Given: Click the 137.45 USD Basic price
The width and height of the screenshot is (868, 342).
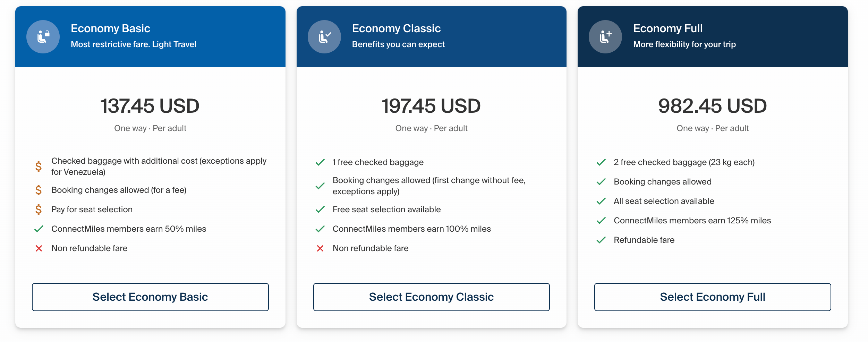Looking at the screenshot, I should coord(150,106).
